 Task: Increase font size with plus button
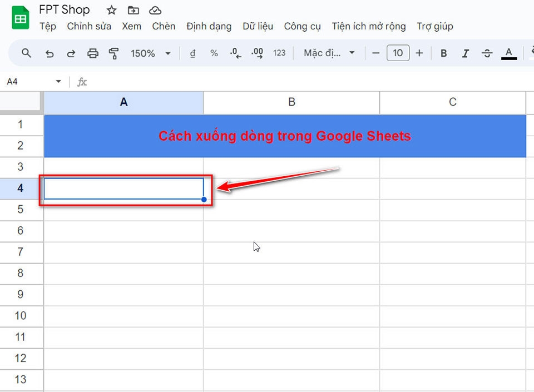tap(418, 53)
